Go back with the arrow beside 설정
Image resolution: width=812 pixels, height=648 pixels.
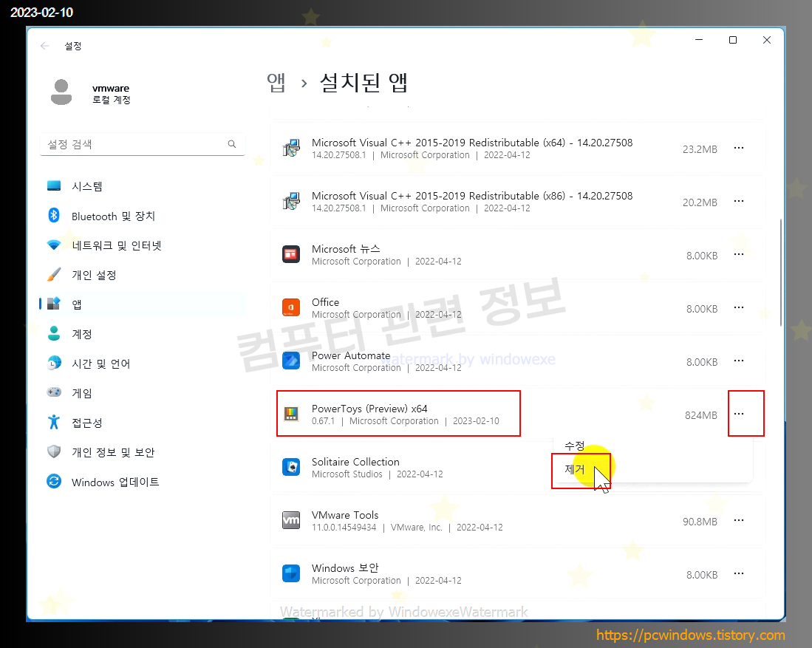click(x=45, y=46)
